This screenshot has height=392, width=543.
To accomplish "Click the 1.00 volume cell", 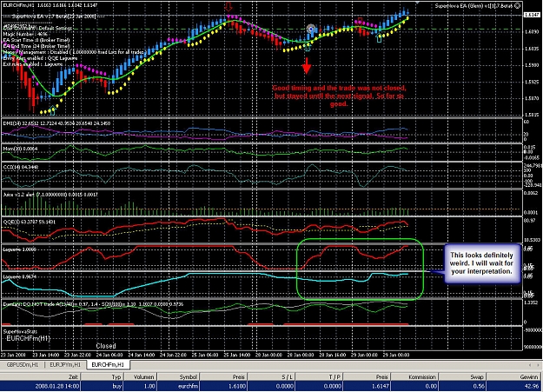I will (x=150, y=386).
